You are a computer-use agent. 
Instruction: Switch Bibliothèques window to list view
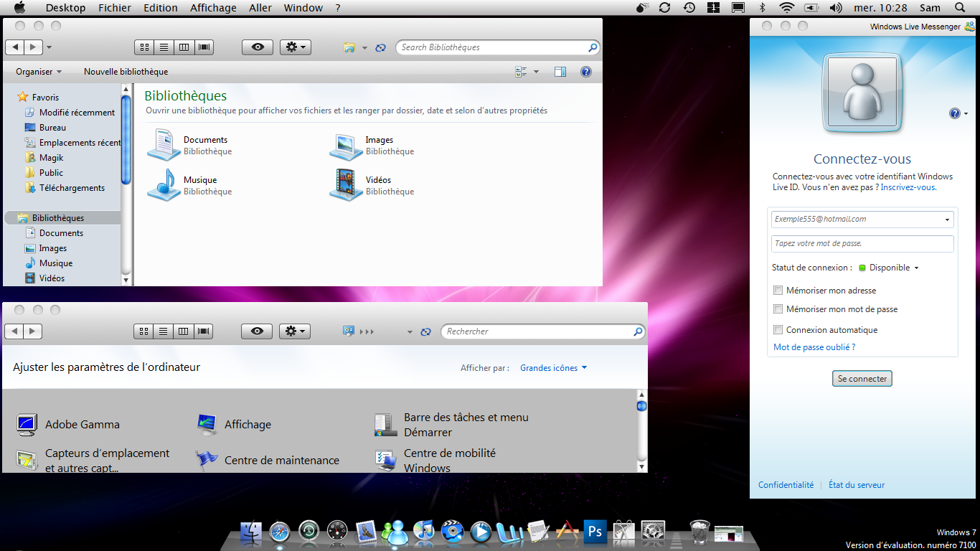164,47
